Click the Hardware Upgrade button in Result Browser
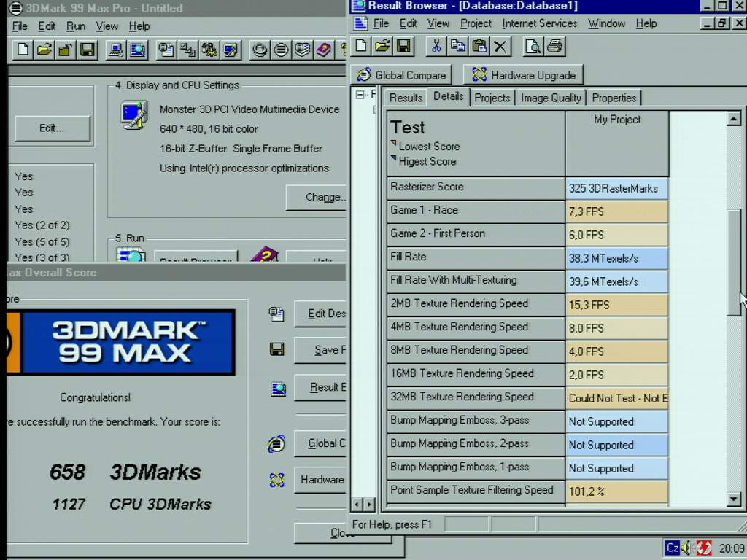Viewport: 747px width, 560px height. tap(523, 75)
